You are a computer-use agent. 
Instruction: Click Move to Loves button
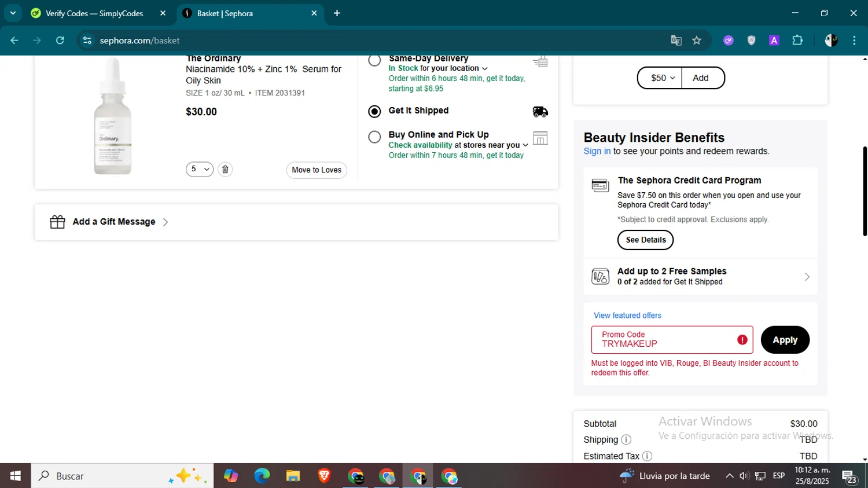pos(317,170)
